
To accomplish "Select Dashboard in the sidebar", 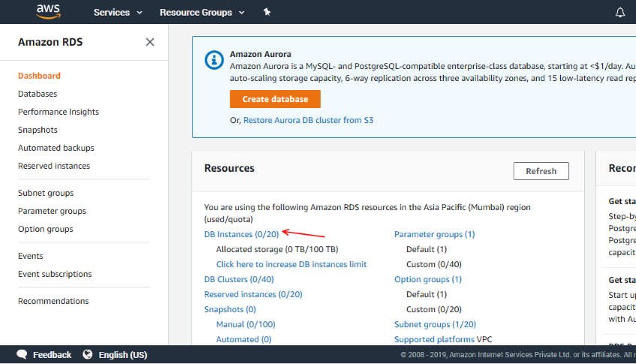I will [x=39, y=76].
